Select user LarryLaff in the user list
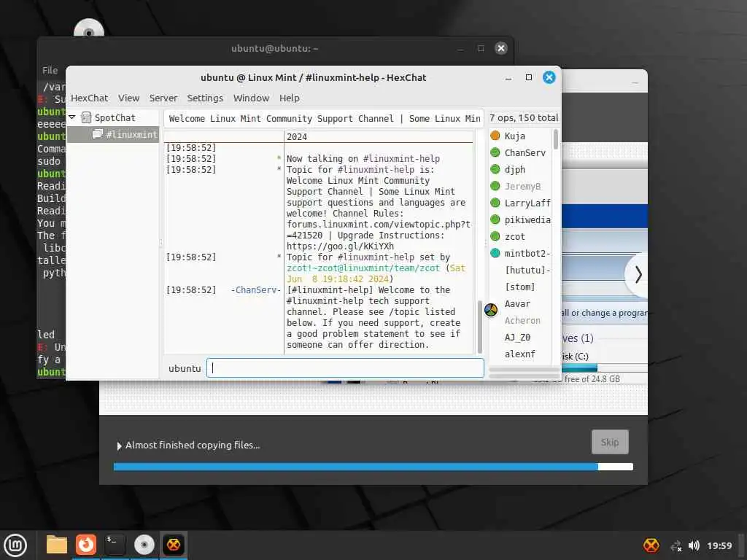 pos(527,203)
